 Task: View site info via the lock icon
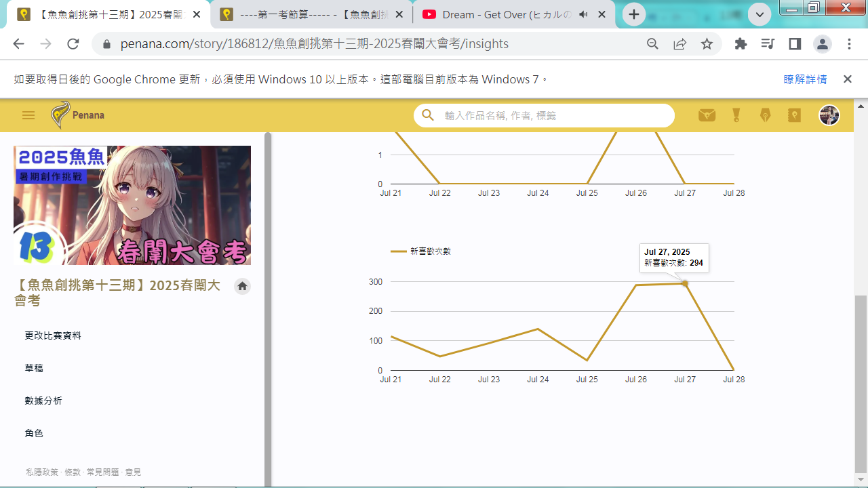106,44
